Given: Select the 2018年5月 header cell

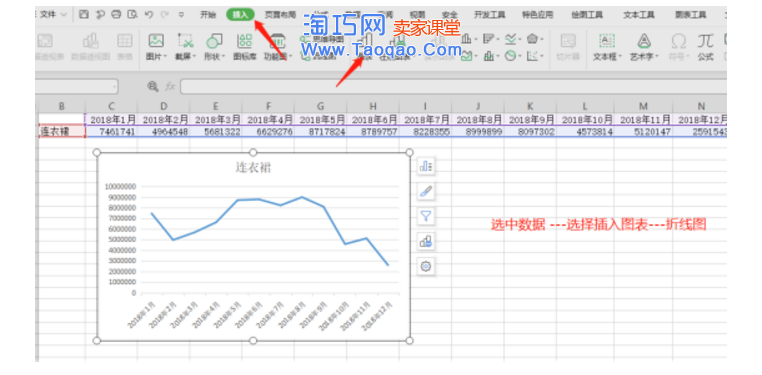Looking at the screenshot, I should tap(320, 119).
